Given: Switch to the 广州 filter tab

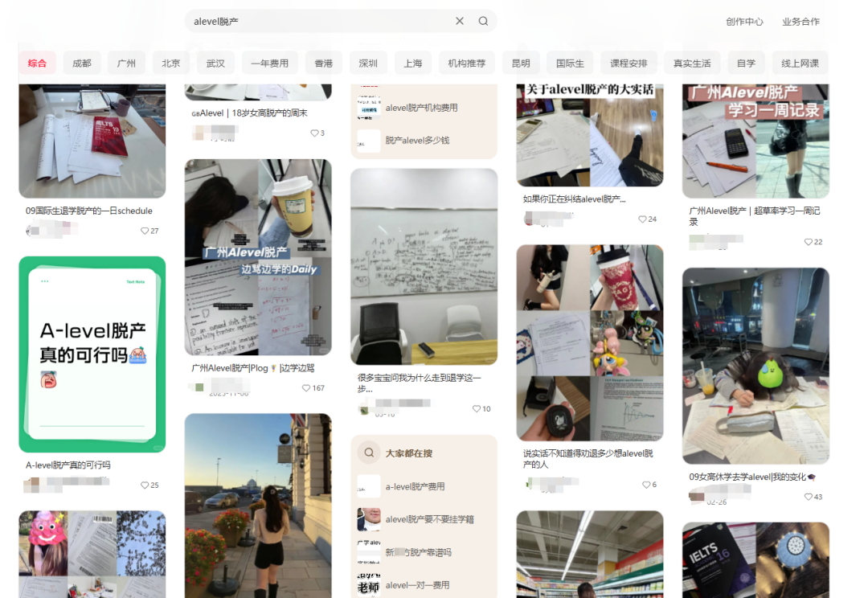Looking at the screenshot, I should click(x=126, y=63).
